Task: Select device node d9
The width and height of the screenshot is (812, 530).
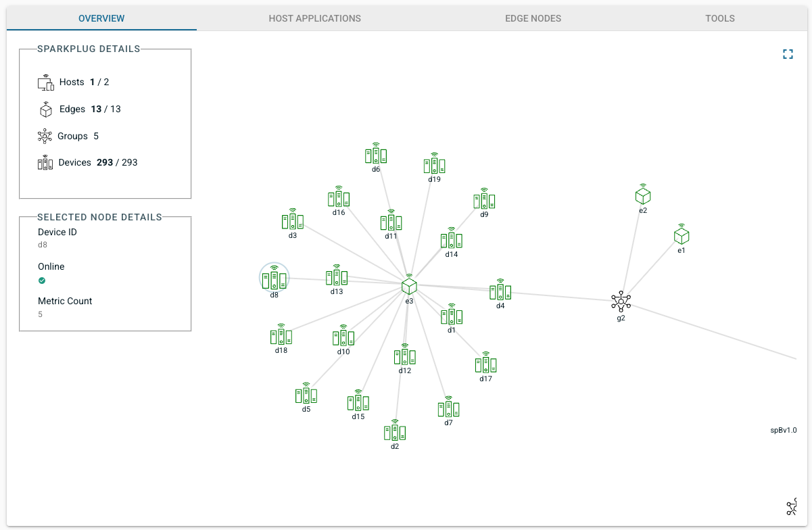Action: [x=484, y=199]
